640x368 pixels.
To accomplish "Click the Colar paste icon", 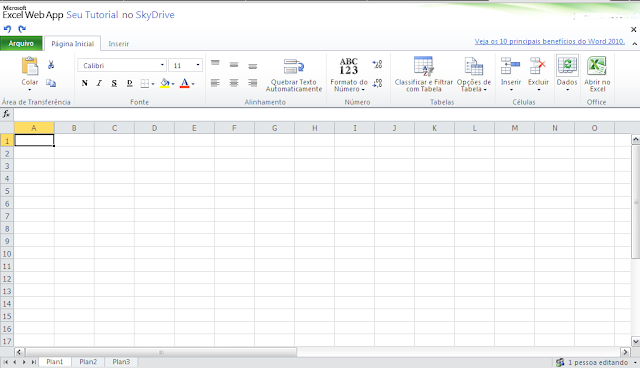I will tap(30, 66).
